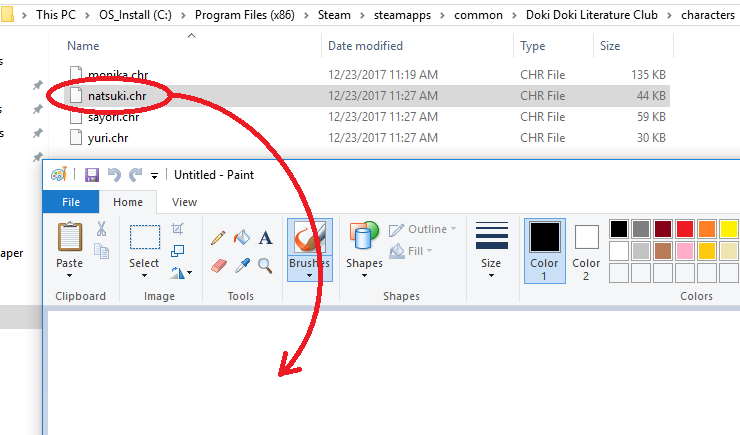Pick the dark red color swatch

point(663,229)
